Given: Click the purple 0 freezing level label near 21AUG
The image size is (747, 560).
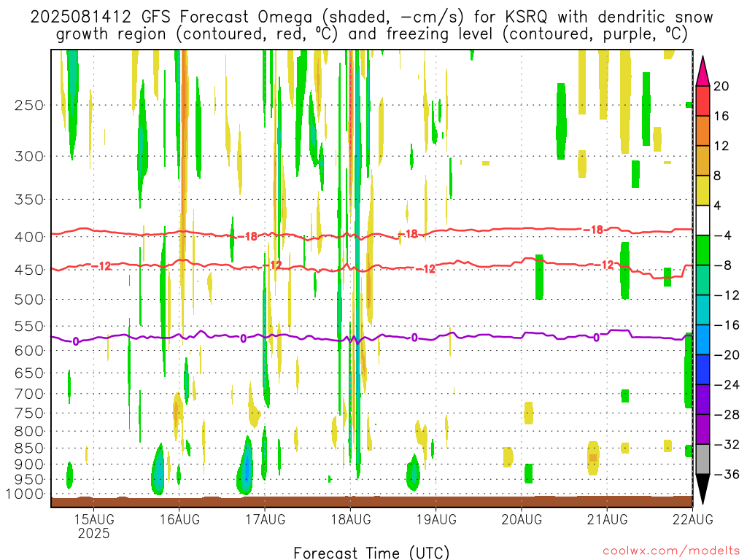Looking at the screenshot, I should [597, 338].
